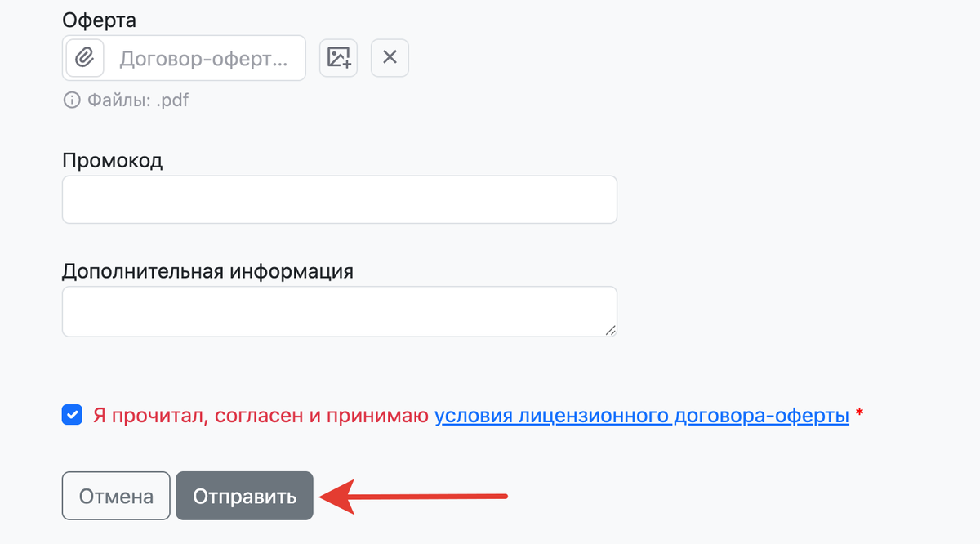Uncheck the license agreement checkbox
This screenshot has width=980, height=544.
[72, 416]
